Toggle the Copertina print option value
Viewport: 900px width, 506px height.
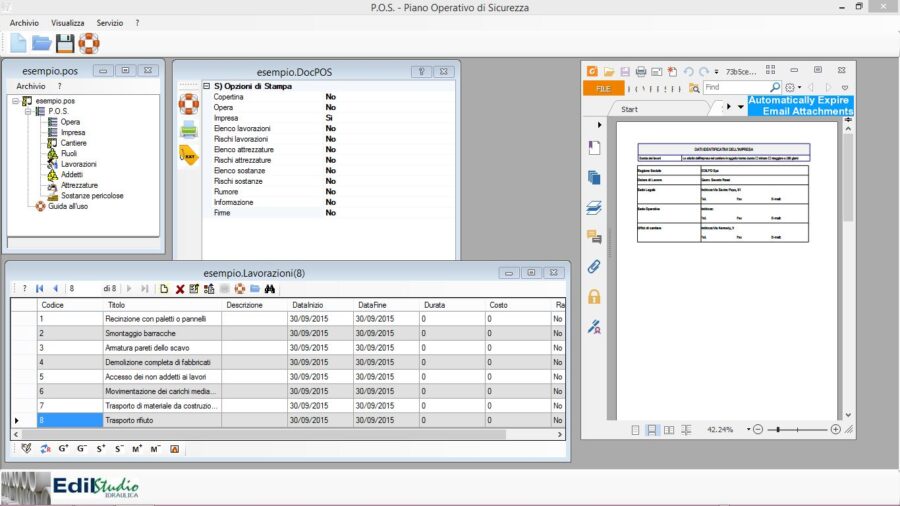tap(330, 97)
